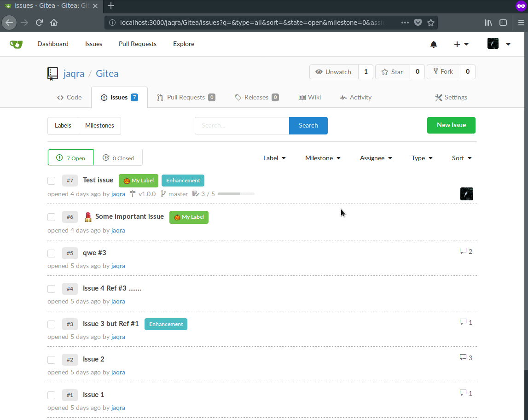Image resolution: width=528 pixels, height=420 pixels.
Task: Click lipstick emoji on issue #6
Action: click(x=88, y=217)
